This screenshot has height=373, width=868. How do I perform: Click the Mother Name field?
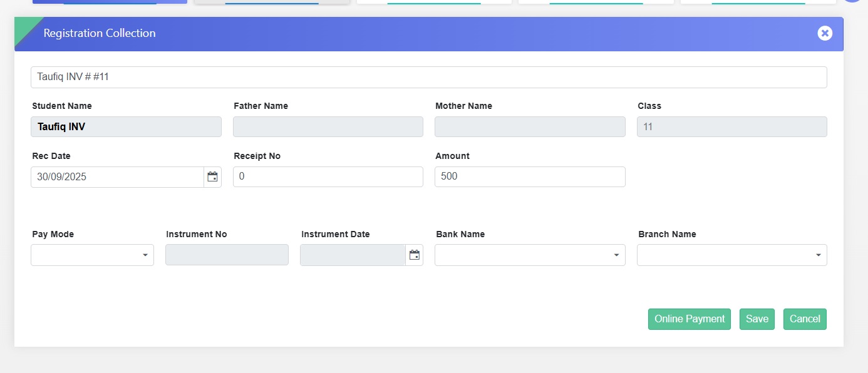529,127
